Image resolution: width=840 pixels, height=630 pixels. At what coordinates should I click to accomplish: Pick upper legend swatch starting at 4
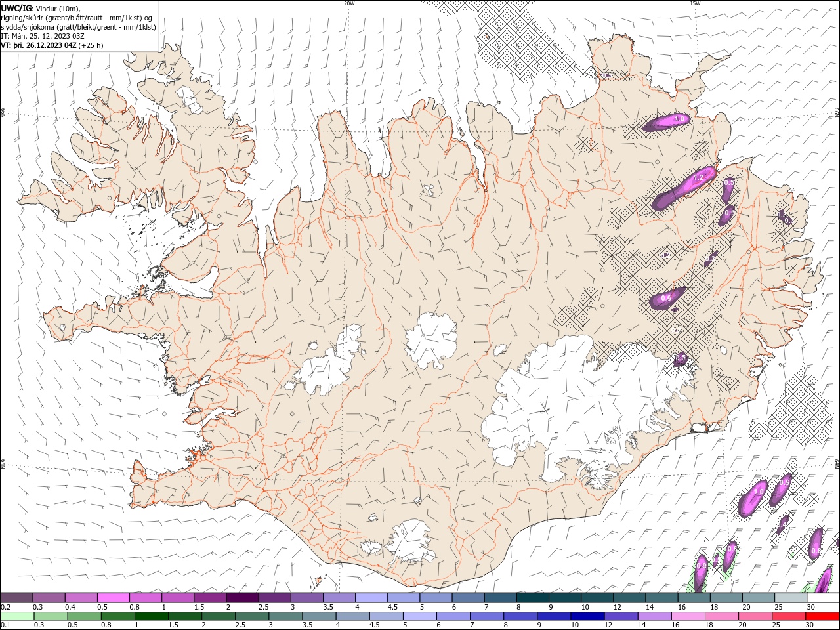[371, 598]
